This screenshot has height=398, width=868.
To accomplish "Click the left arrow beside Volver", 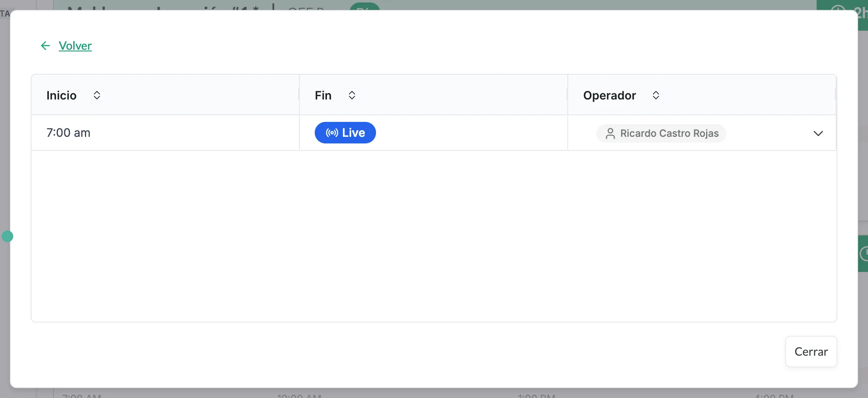I will 46,46.
